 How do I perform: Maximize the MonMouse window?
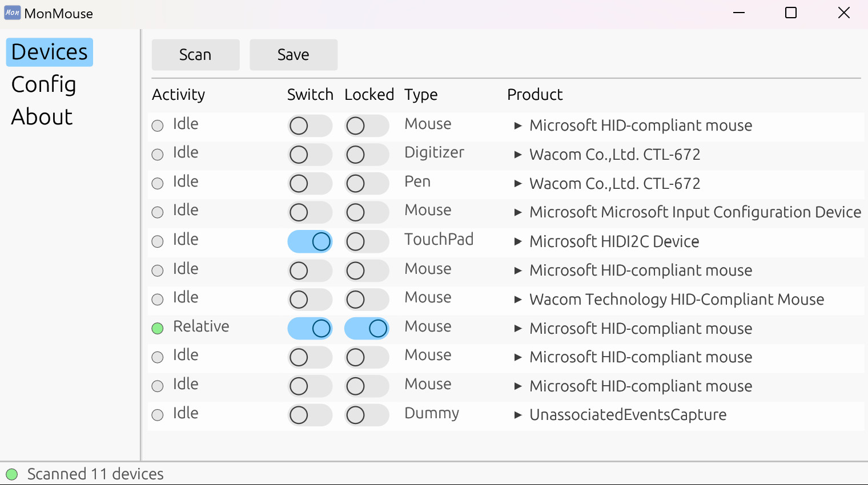point(791,13)
